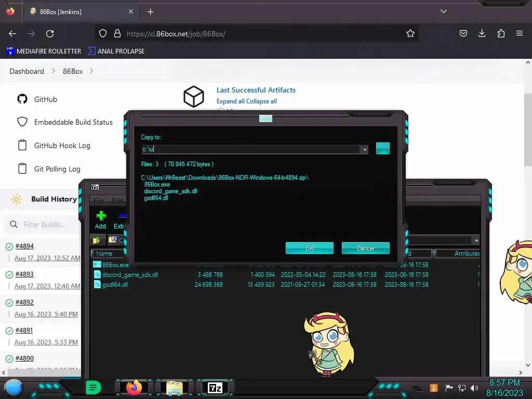Screen dimensions: 532x399
Task: Click the browse folder ellipsis button
Action: pyautogui.click(x=383, y=149)
